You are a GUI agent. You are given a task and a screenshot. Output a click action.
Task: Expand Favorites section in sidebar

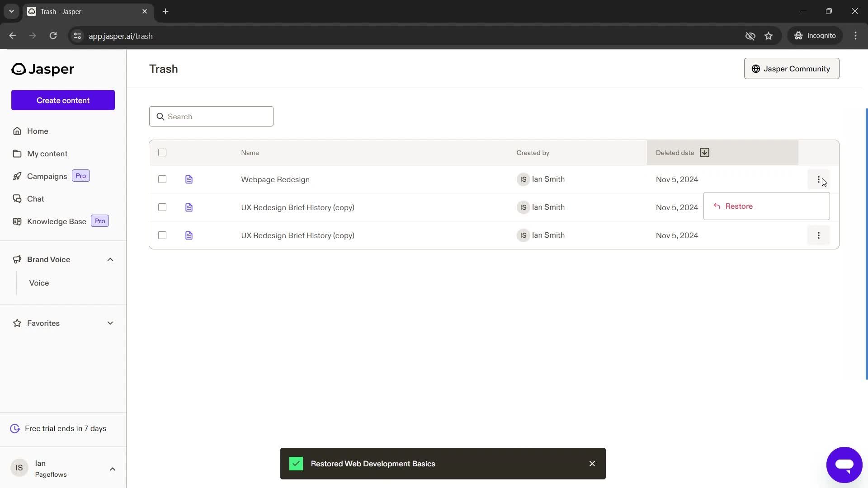point(110,323)
